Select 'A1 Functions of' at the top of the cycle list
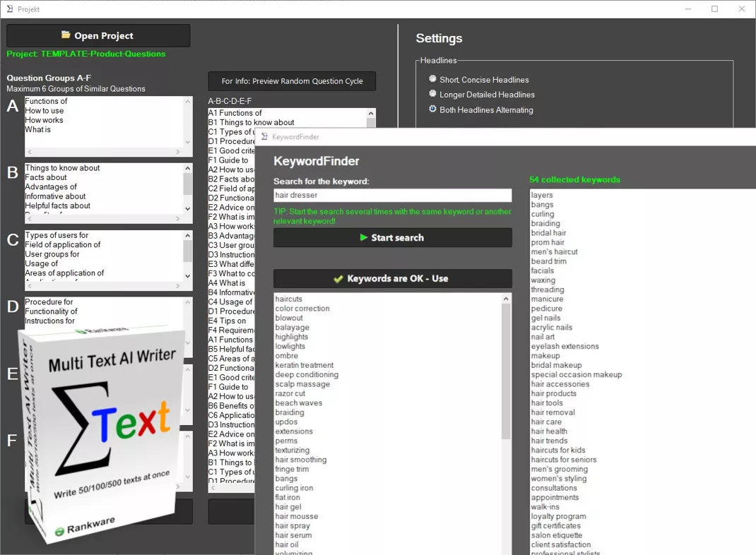The width and height of the screenshot is (756, 555). pos(235,113)
